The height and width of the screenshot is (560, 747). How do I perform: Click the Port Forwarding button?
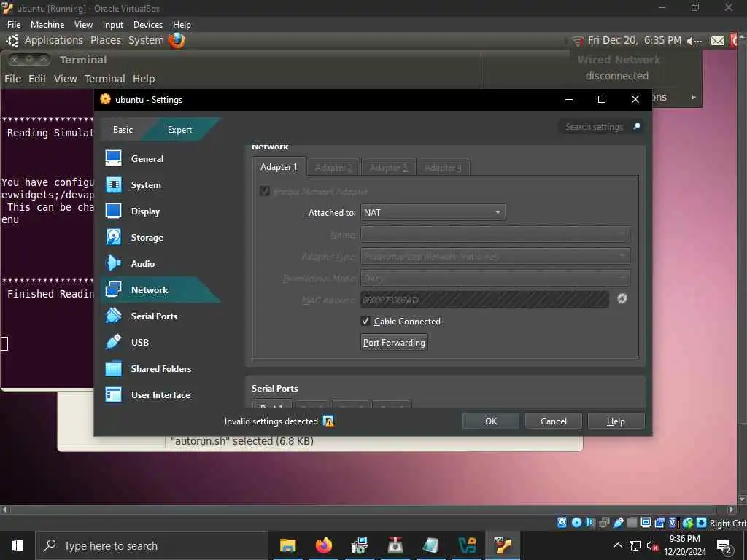pos(394,343)
